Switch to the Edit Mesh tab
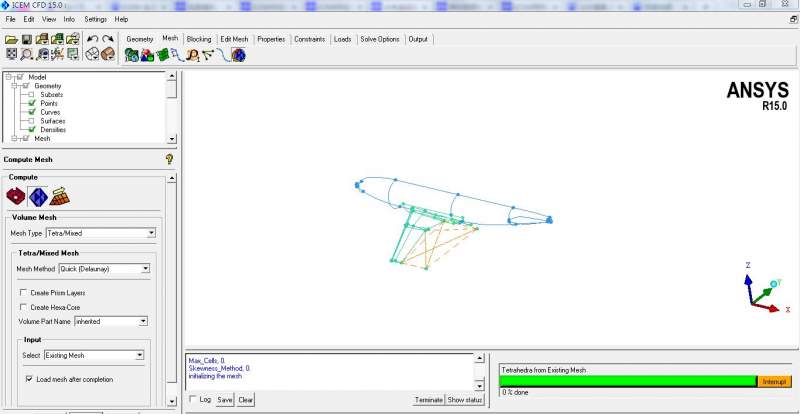Screen dimensions: 800x414 pyautogui.click(x=234, y=39)
